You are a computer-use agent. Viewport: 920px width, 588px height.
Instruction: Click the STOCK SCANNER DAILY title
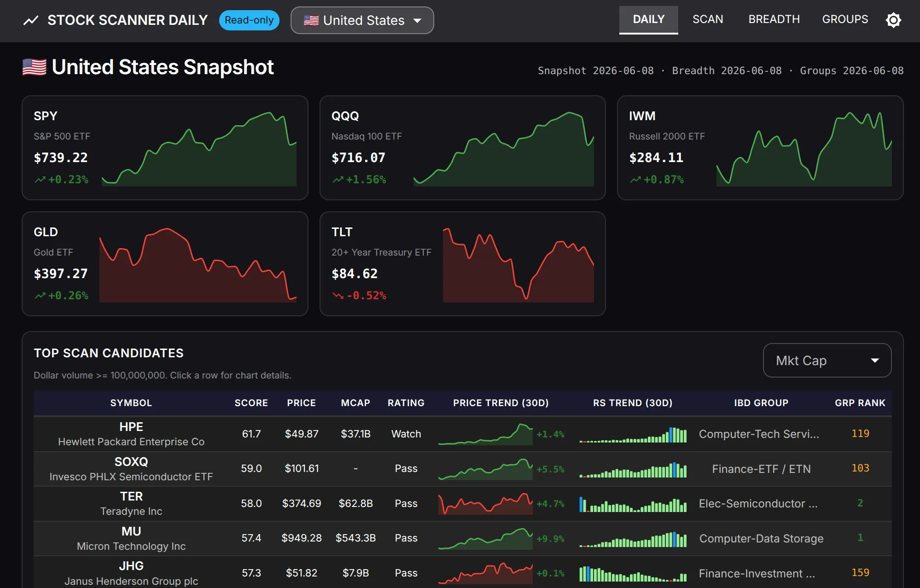[128, 20]
